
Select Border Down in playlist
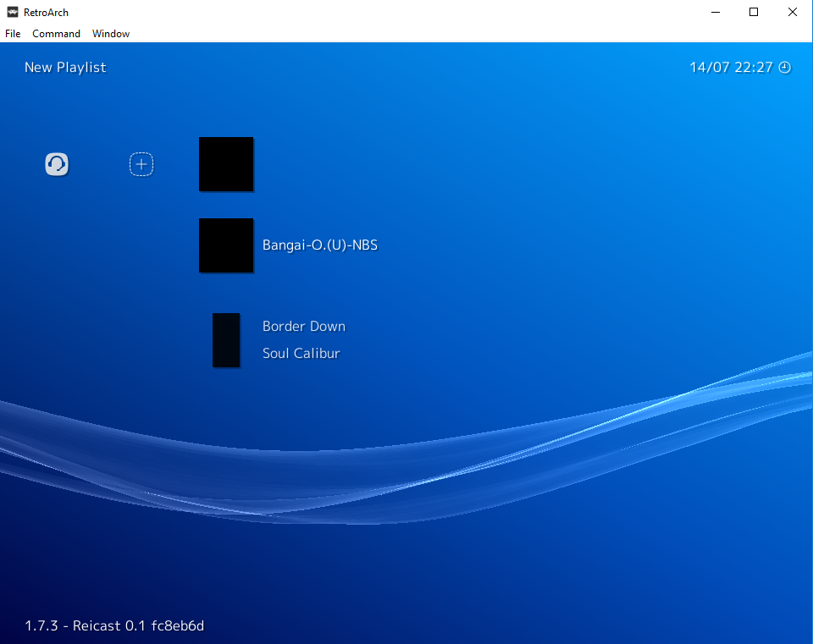(x=304, y=326)
